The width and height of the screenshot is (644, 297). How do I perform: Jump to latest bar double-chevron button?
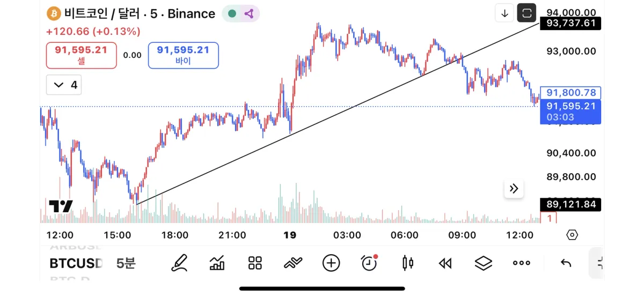(514, 188)
